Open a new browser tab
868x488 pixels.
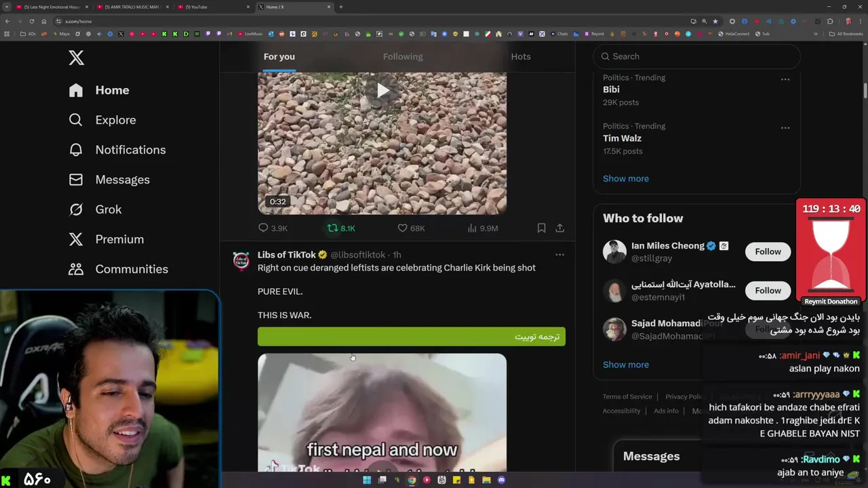coord(340,7)
